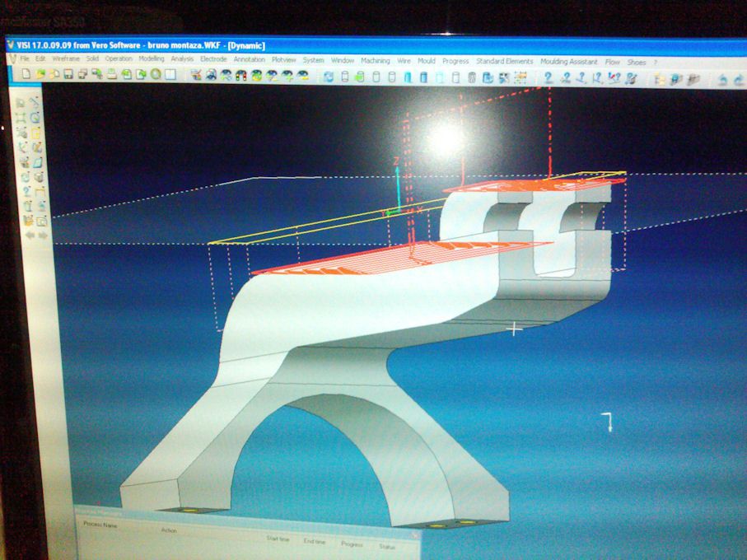Click the Z axis of the origin triad

click(397, 187)
